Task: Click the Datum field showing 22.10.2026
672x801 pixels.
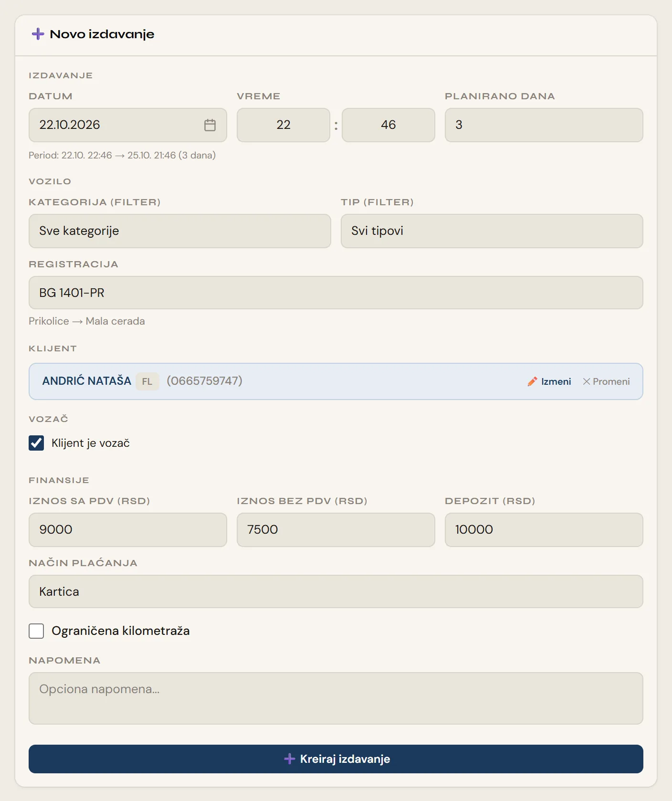Action: pos(128,125)
